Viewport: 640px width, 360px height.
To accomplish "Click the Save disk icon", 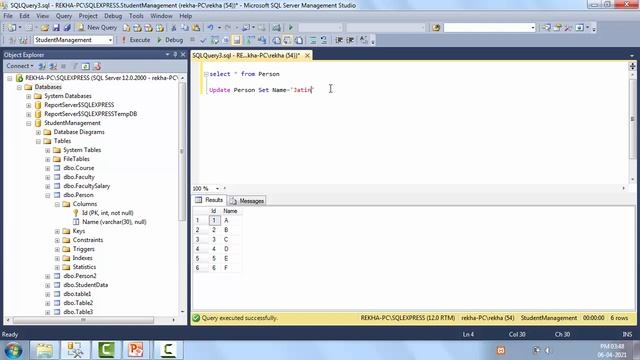I will (x=56, y=27).
